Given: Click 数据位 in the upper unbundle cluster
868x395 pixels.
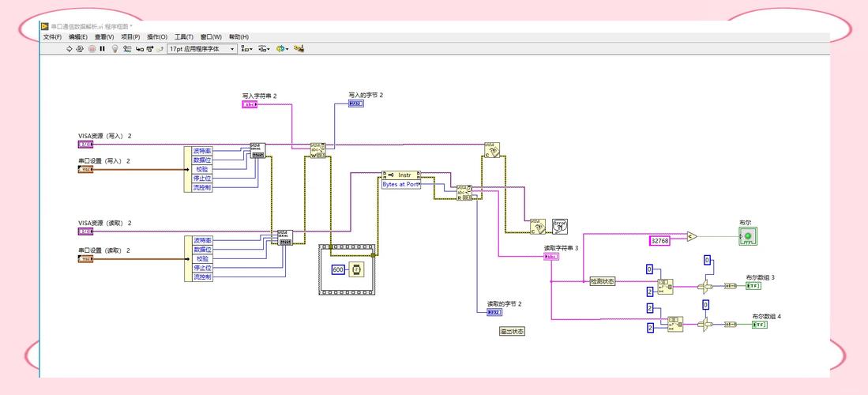Looking at the screenshot, I should coord(202,160).
